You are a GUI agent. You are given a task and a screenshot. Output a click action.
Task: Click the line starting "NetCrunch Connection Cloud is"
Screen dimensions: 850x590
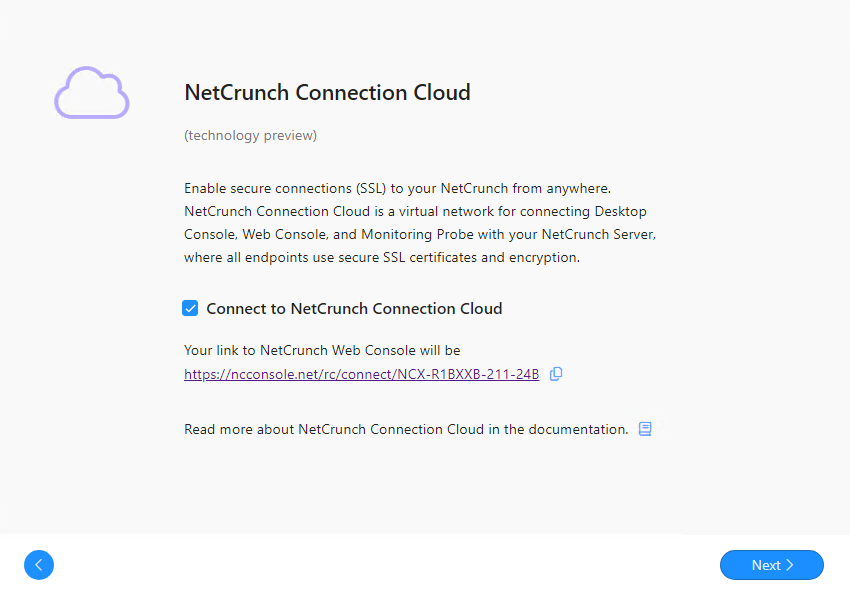[414, 211]
